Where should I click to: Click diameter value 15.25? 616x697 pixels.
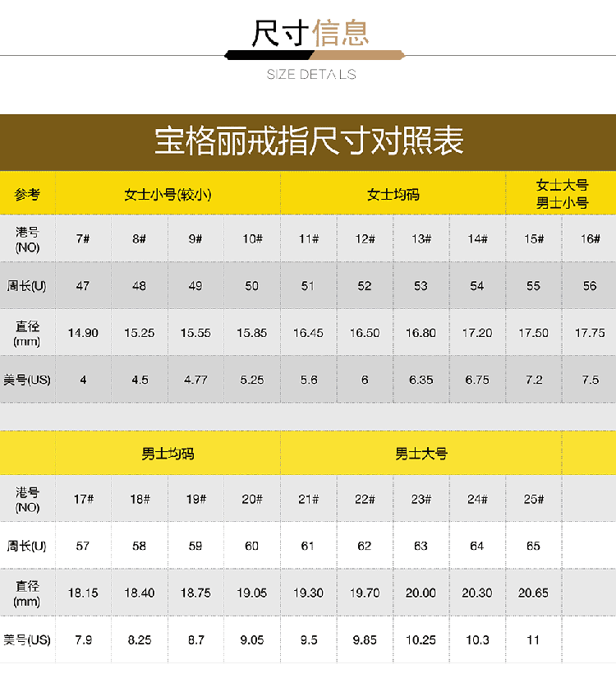(139, 333)
